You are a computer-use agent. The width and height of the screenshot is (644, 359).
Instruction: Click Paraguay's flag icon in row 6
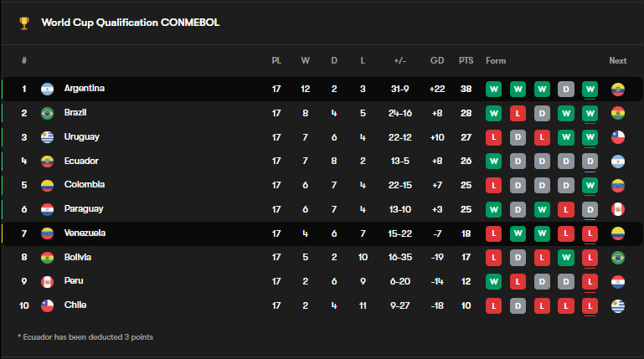coord(48,209)
